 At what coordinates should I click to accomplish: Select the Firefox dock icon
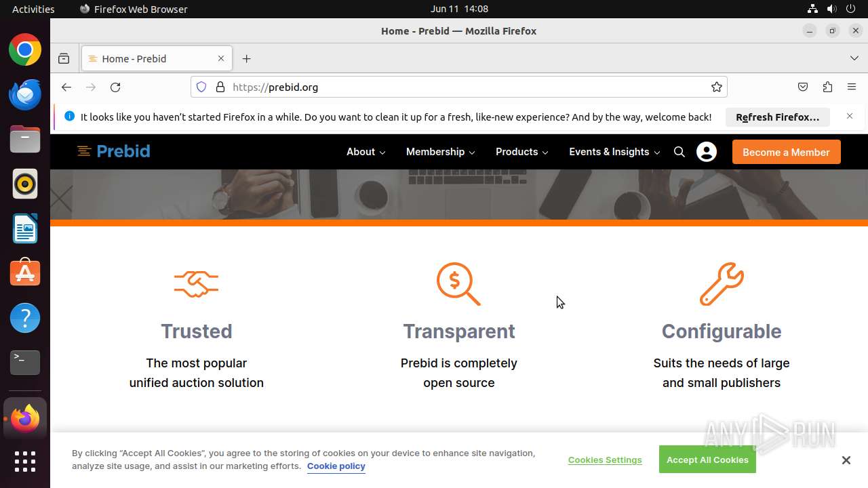[x=25, y=418]
